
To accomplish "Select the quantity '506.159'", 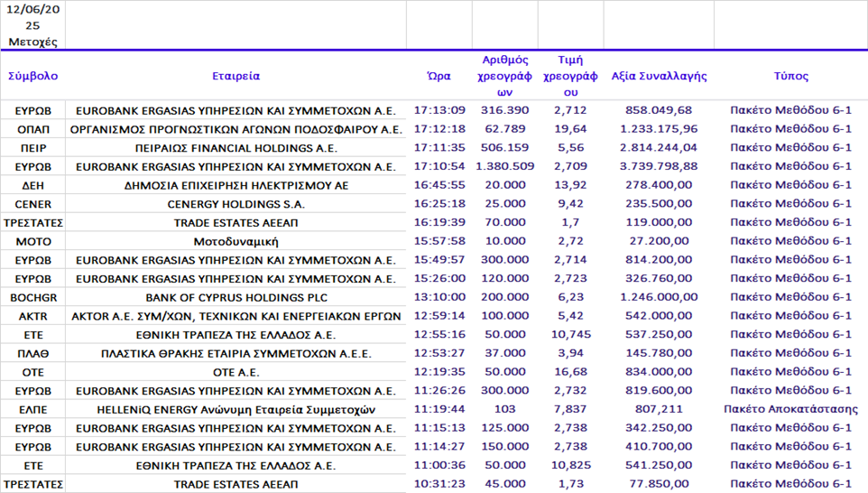I will (x=505, y=148).
